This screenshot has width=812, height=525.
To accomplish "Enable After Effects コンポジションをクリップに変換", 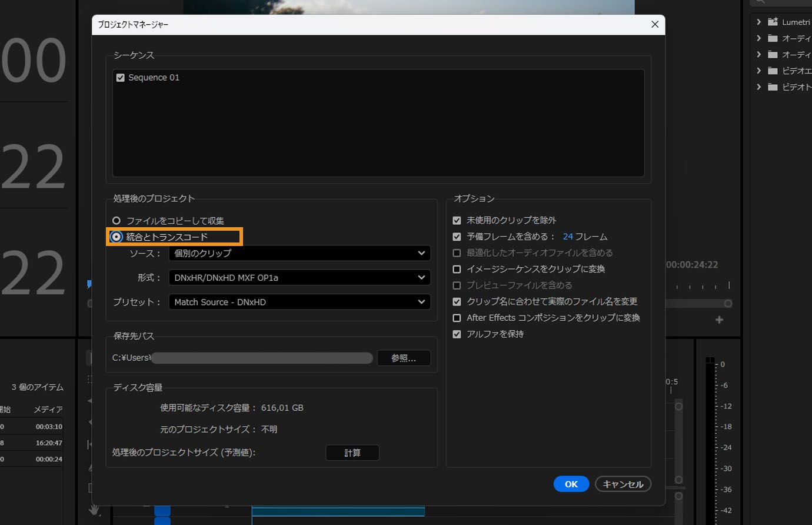I will point(457,318).
